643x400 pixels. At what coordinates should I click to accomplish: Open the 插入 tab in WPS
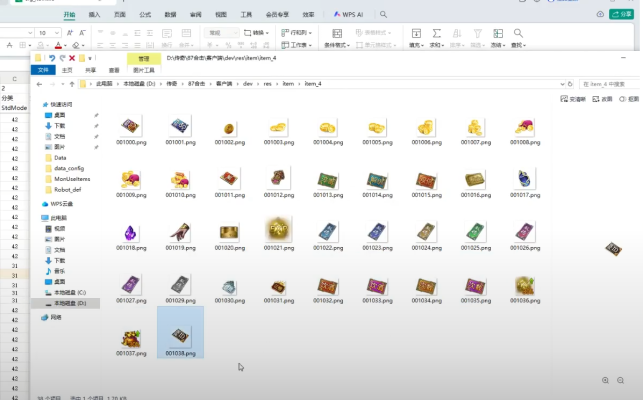(94, 15)
